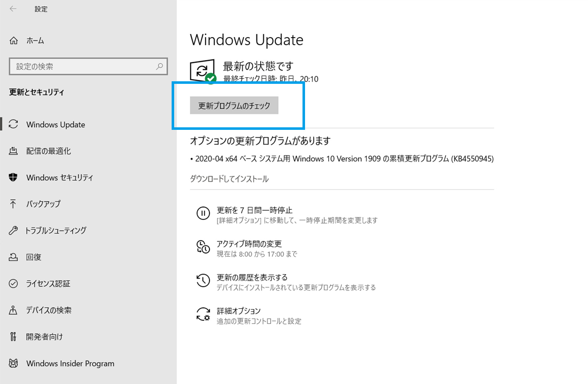This screenshot has height=384, width=588.
Task: Click the 開発者向け tools icon
Action: coord(13,337)
